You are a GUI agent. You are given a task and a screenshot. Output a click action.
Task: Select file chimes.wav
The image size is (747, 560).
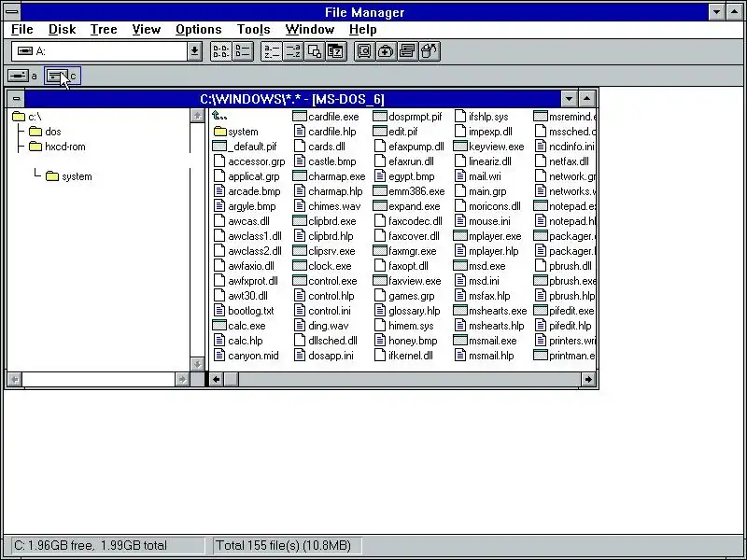pos(328,206)
